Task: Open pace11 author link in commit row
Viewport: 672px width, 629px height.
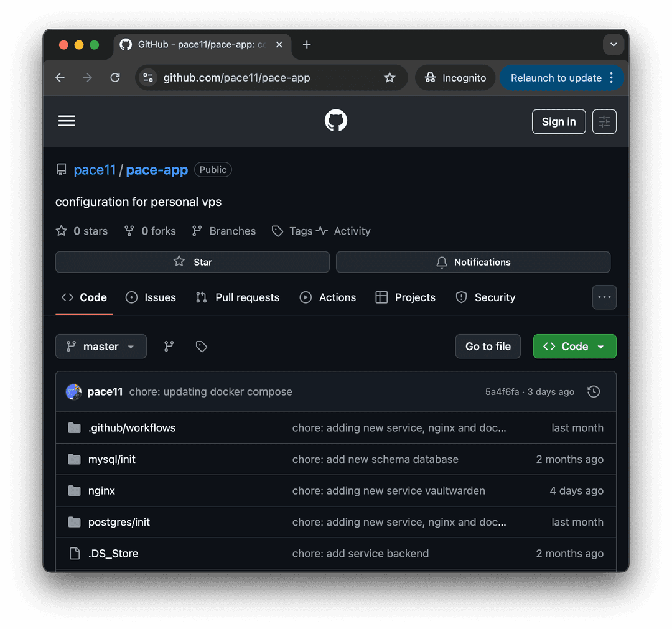Action: click(x=105, y=391)
